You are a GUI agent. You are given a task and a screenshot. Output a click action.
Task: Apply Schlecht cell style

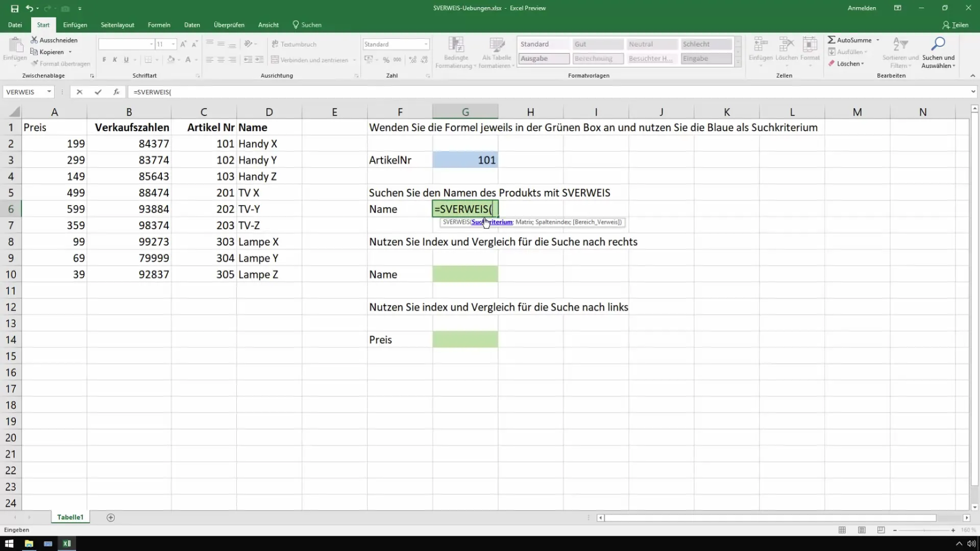coord(706,44)
